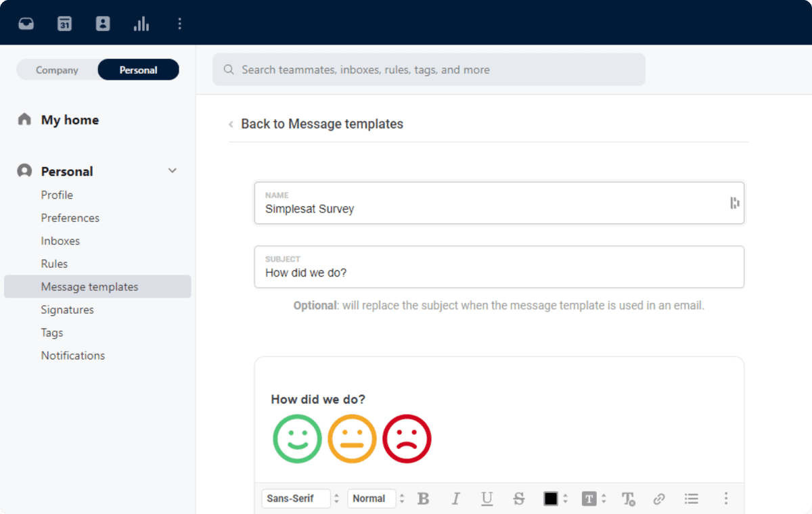Open the Calendar icon in top navigation
Image resolution: width=812 pixels, height=514 pixels.
point(64,22)
